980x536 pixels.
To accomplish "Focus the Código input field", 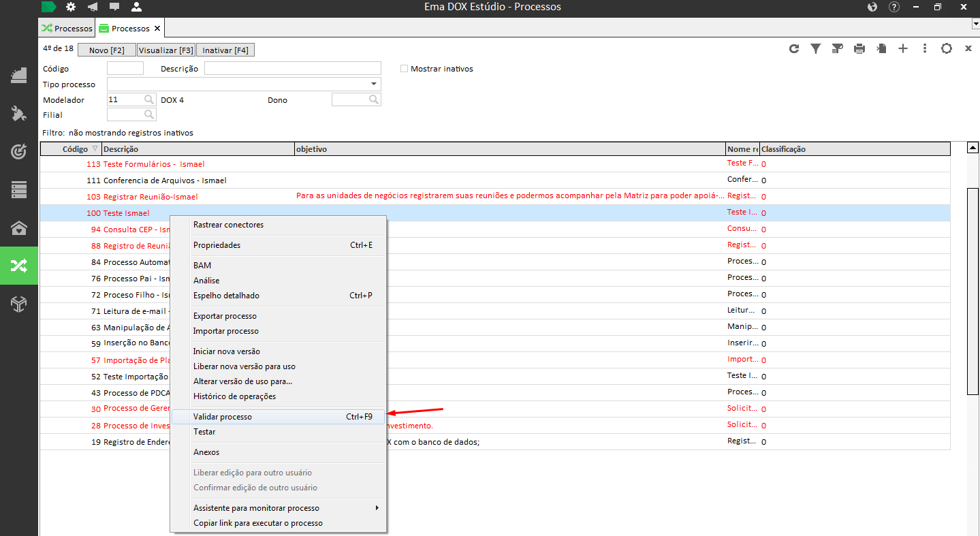I will tap(125, 68).
